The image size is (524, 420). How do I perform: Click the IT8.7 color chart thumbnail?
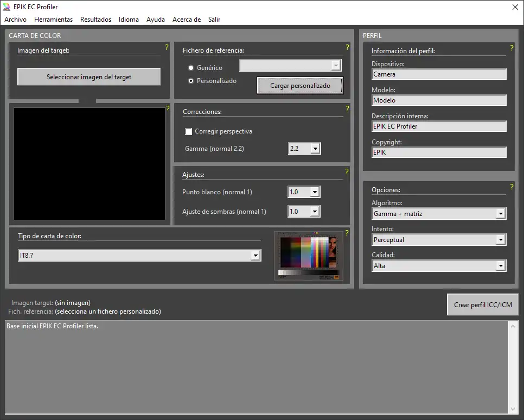point(309,256)
